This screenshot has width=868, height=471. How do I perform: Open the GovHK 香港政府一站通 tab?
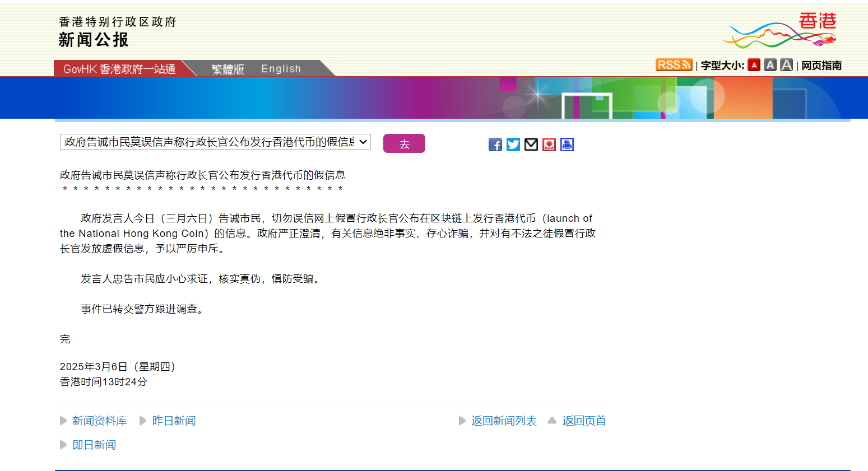click(x=119, y=69)
